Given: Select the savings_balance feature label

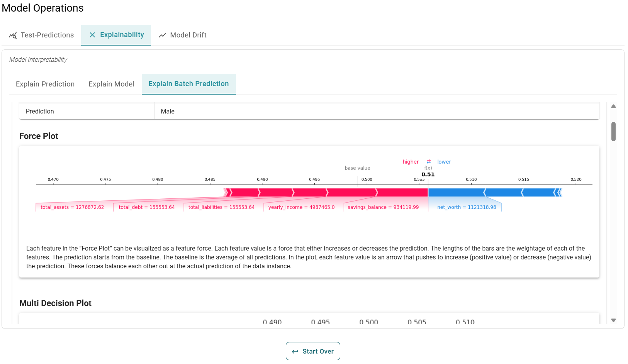Looking at the screenshot, I should (x=383, y=207).
